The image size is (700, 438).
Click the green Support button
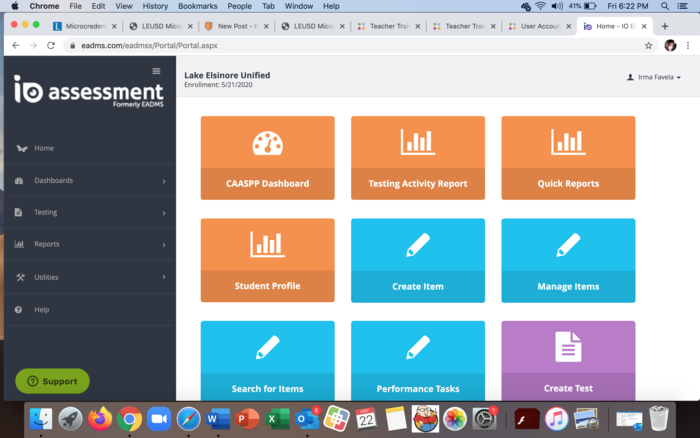(52, 381)
